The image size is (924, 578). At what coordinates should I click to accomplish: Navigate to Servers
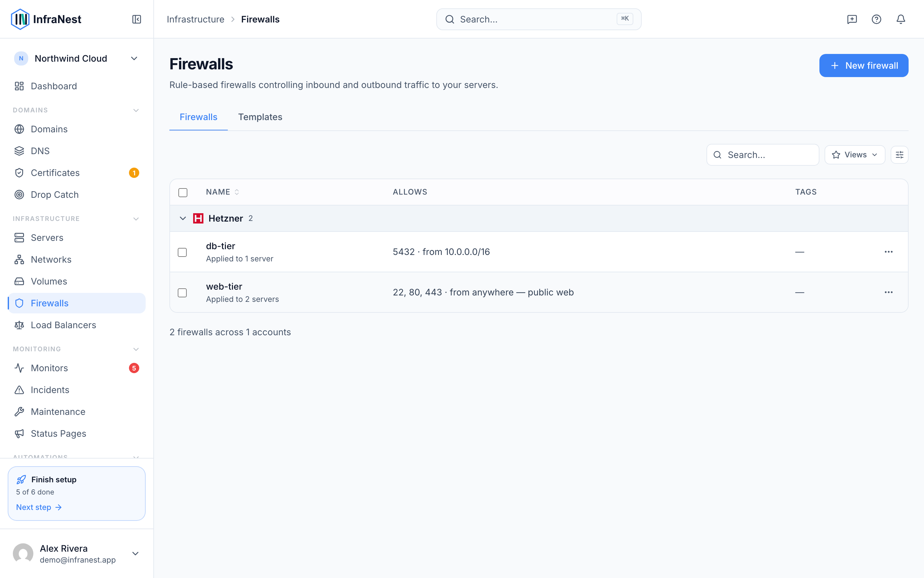coord(76,238)
